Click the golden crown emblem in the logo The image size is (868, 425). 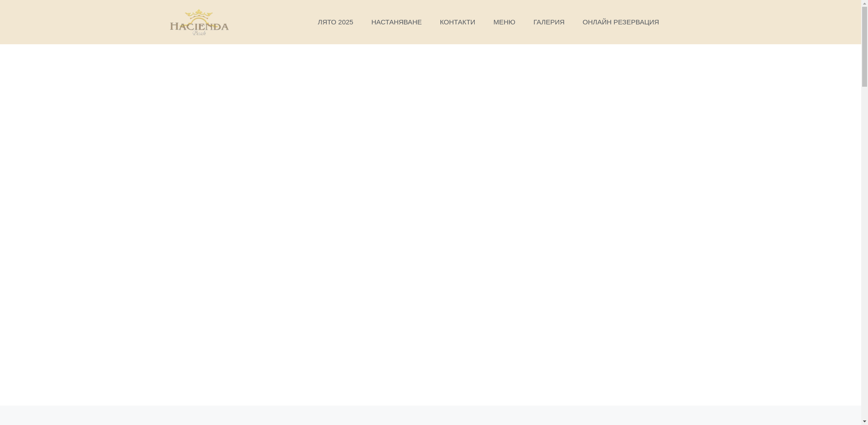198,15
